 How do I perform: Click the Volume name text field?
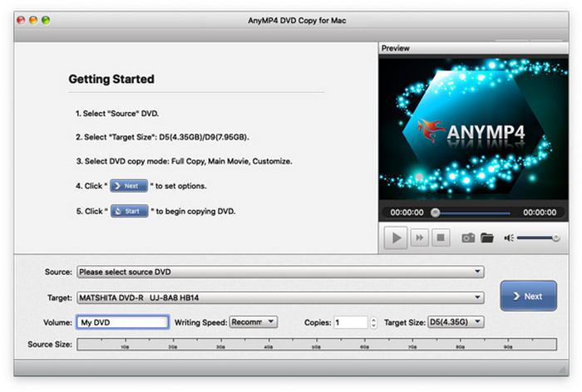point(123,322)
